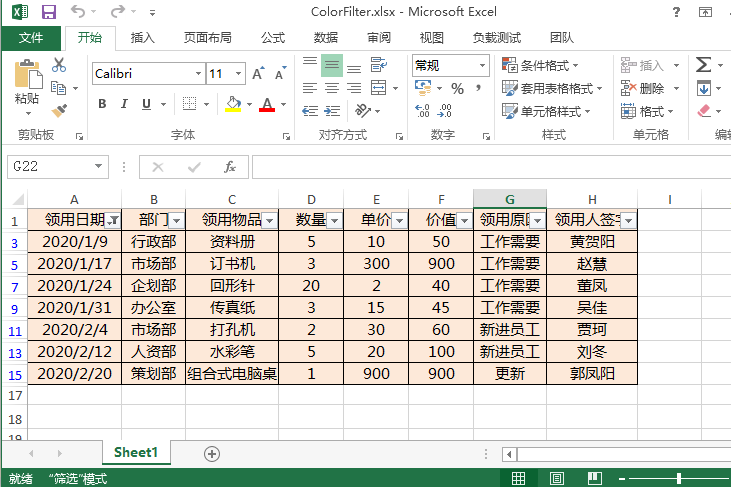Apply accounting number format icon
The width and height of the screenshot is (731, 487).
coord(423,88)
